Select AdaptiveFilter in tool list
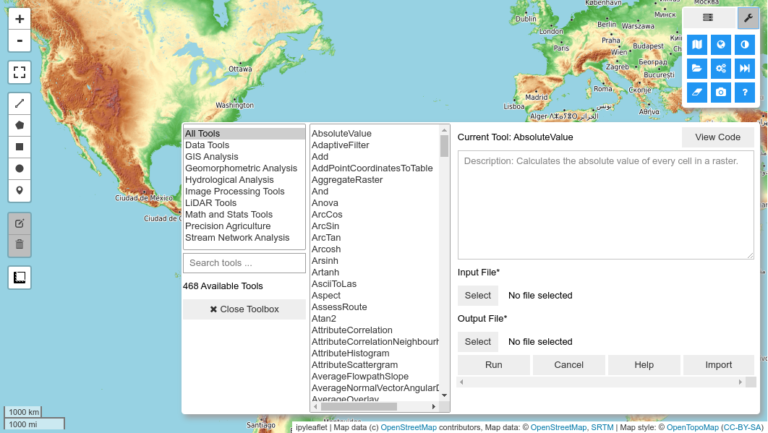This screenshot has width=768, height=433. 375,145
